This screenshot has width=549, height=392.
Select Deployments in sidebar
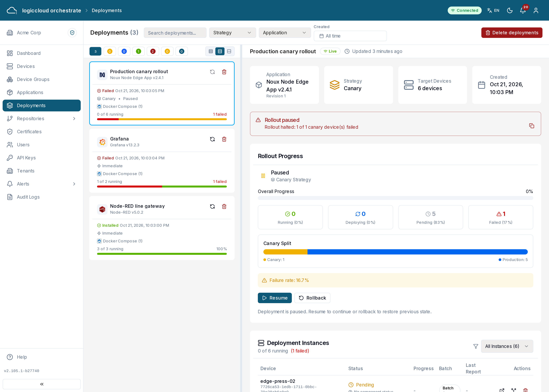pos(42,106)
